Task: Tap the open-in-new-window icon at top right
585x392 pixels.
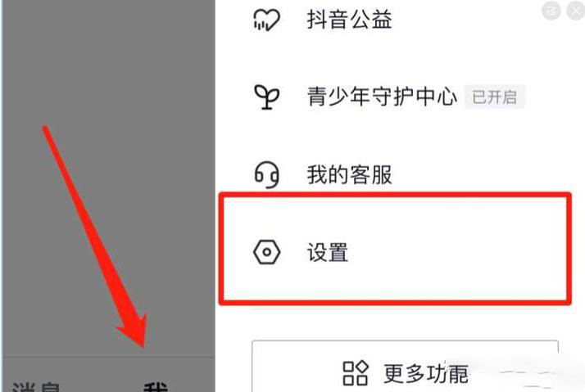Action: tap(551, 11)
